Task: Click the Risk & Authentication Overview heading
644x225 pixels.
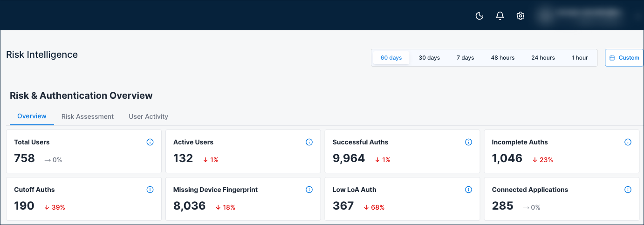Action: pyautogui.click(x=81, y=95)
